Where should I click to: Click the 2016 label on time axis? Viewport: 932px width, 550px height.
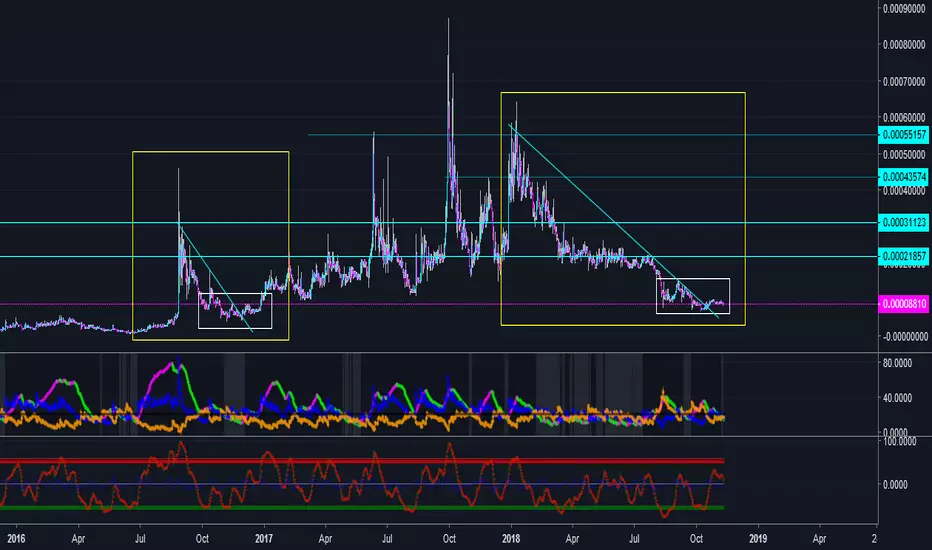pyautogui.click(x=16, y=539)
